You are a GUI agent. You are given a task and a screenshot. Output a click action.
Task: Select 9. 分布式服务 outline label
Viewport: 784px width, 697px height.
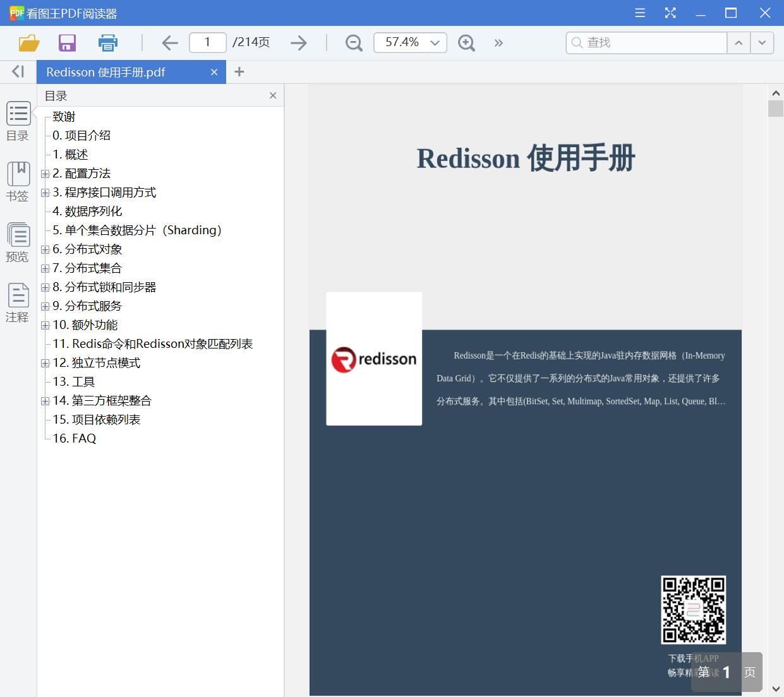point(87,306)
